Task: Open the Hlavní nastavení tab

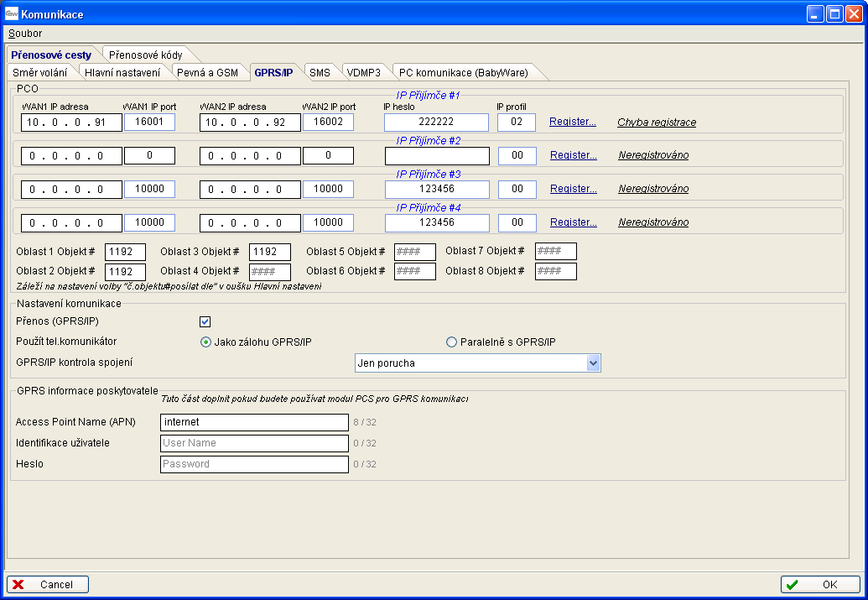Action: [122, 72]
